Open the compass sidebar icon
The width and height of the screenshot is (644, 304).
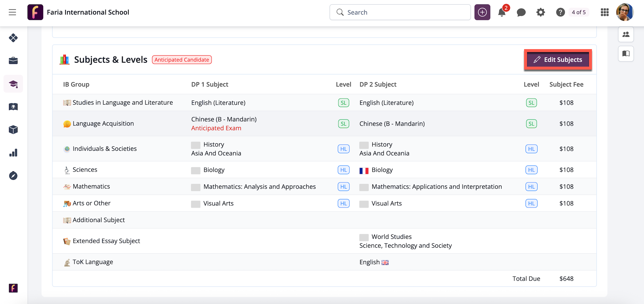click(13, 176)
